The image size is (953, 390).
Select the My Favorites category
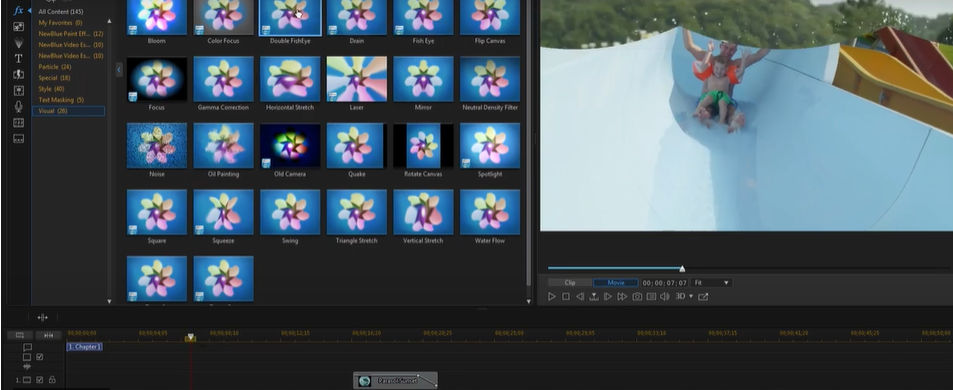click(x=60, y=22)
